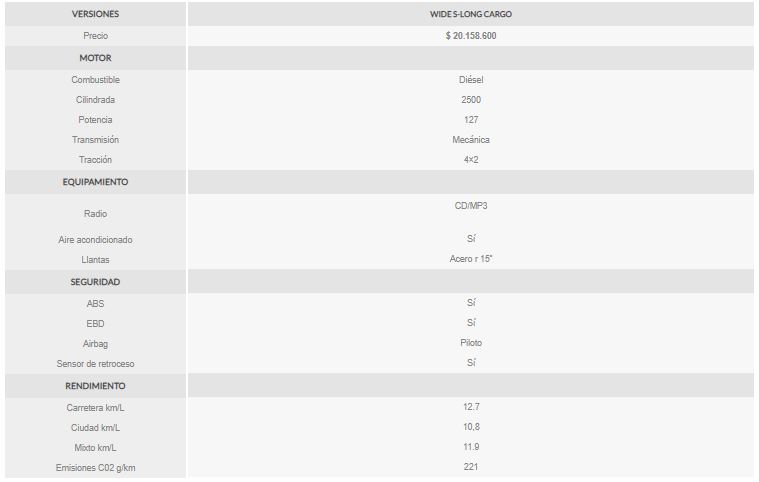Click the Emisiones C02 g/km value 221
Screen dimensions: 759x482
click(471, 467)
